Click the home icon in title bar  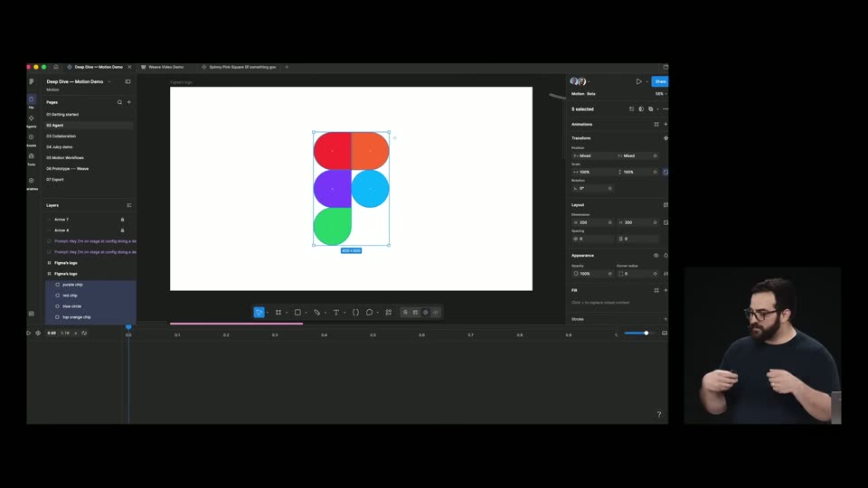click(x=56, y=67)
